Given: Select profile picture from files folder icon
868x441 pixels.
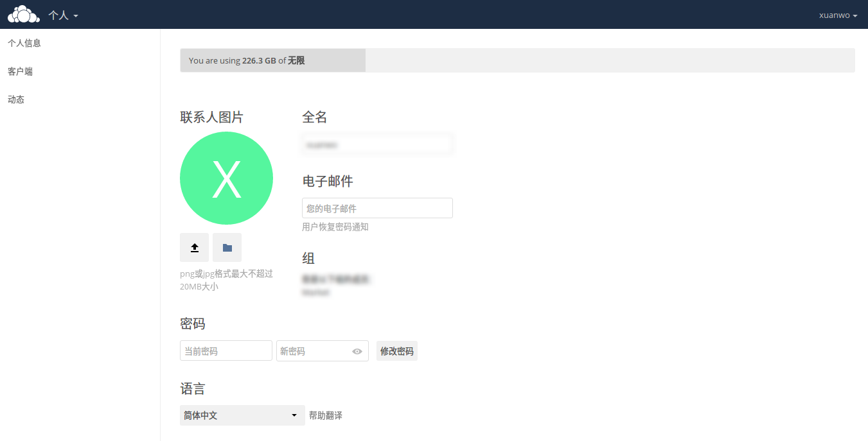Looking at the screenshot, I should (x=227, y=248).
